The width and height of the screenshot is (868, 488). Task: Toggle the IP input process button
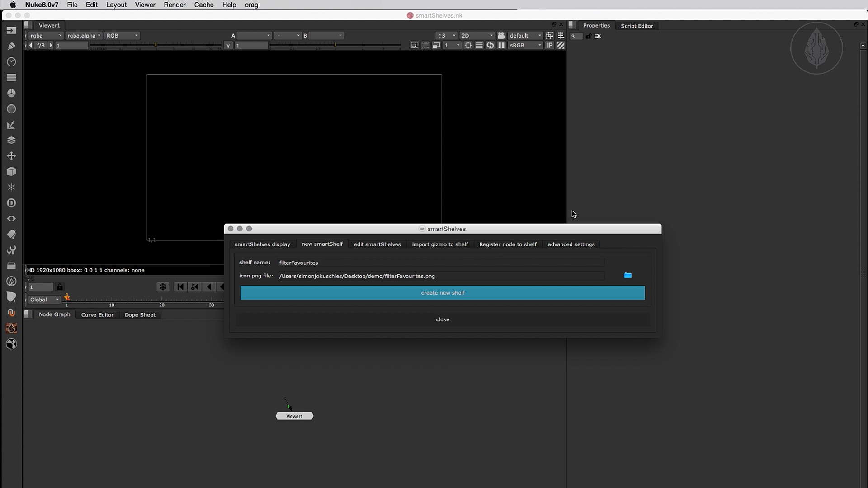(x=549, y=45)
